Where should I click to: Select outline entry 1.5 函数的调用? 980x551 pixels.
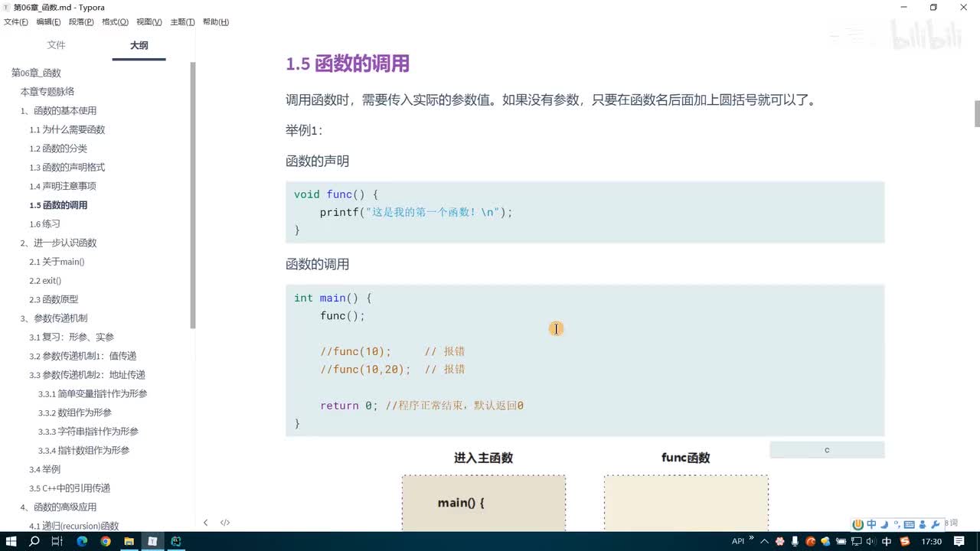[58, 205]
